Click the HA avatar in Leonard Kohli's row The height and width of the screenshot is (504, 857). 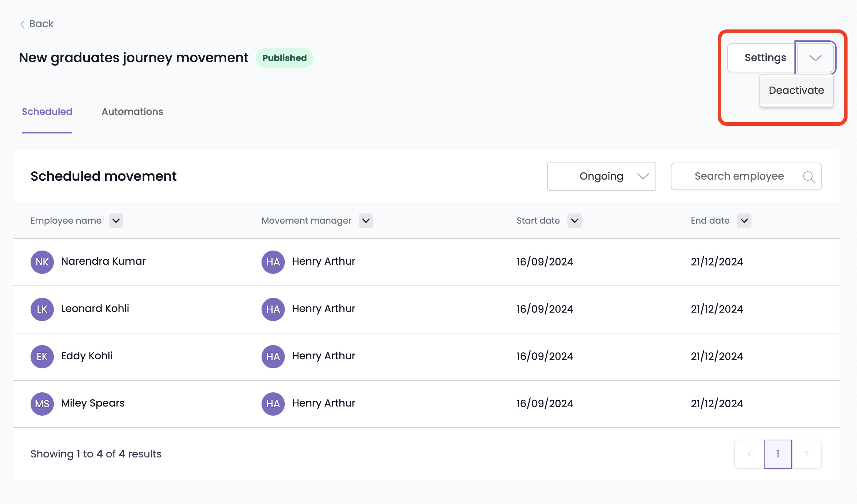273,309
